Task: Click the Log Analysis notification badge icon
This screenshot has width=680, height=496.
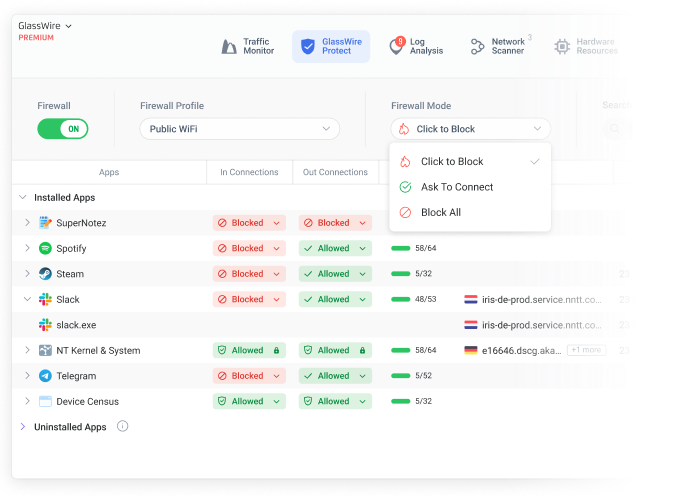Action: (x=400, y=41)
